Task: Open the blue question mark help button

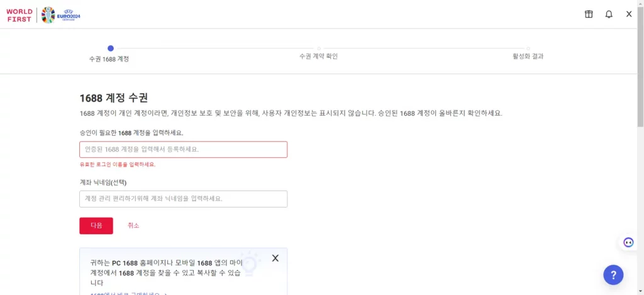Action: pyautogui.click(x=613, y=275)
